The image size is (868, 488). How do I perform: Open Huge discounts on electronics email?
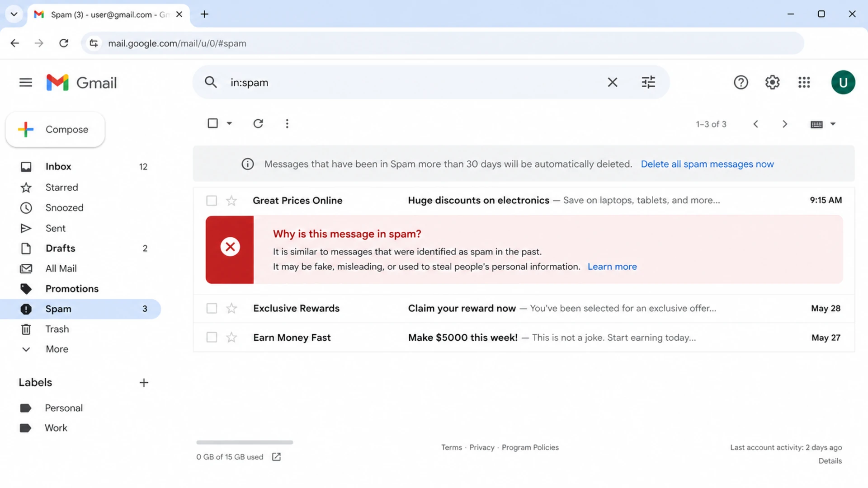(x=478, y=201)
